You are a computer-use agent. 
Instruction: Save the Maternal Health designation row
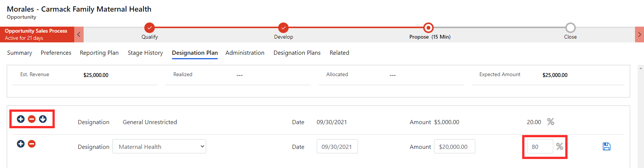pyautogui.click(x=607, y=147)
